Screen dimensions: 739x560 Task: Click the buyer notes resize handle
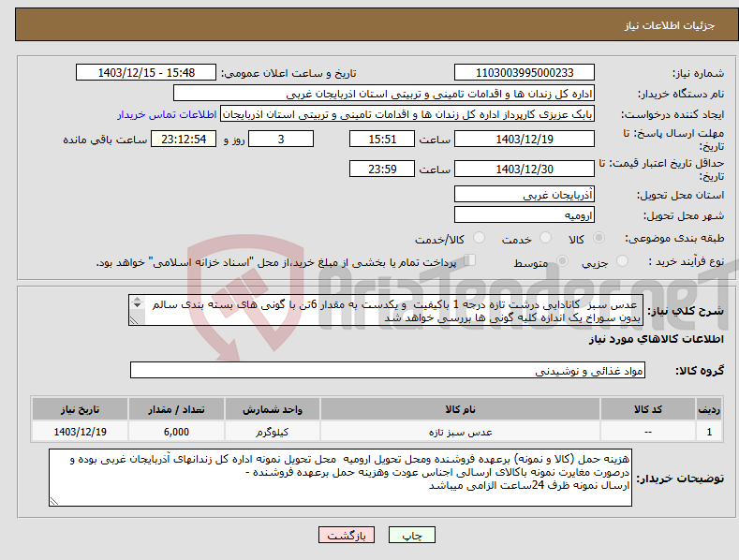[53, 502]
